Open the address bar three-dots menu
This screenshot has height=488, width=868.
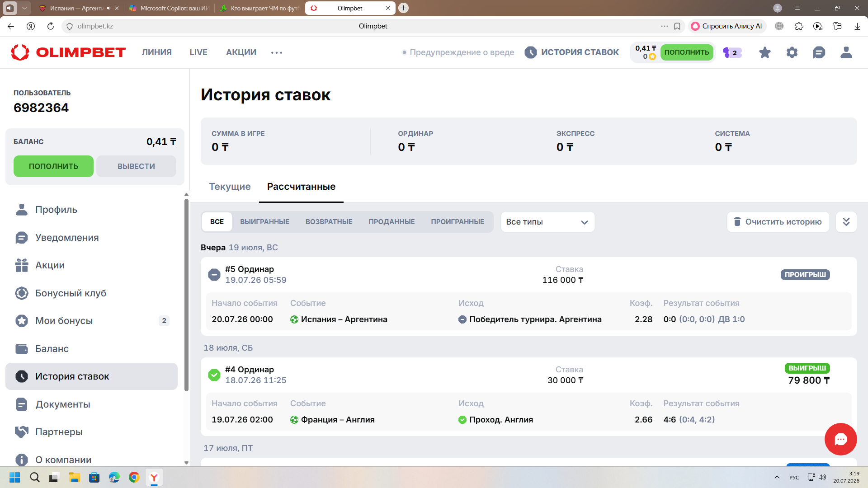pyautogui.click(x=664, y=26)
